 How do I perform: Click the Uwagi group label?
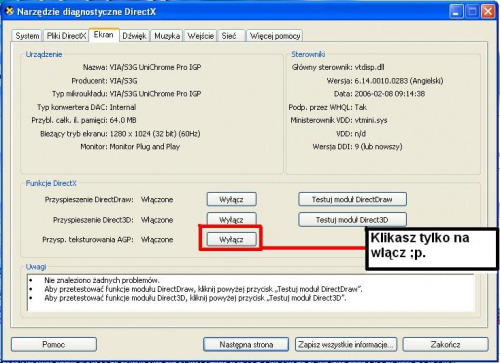[36, 267]
